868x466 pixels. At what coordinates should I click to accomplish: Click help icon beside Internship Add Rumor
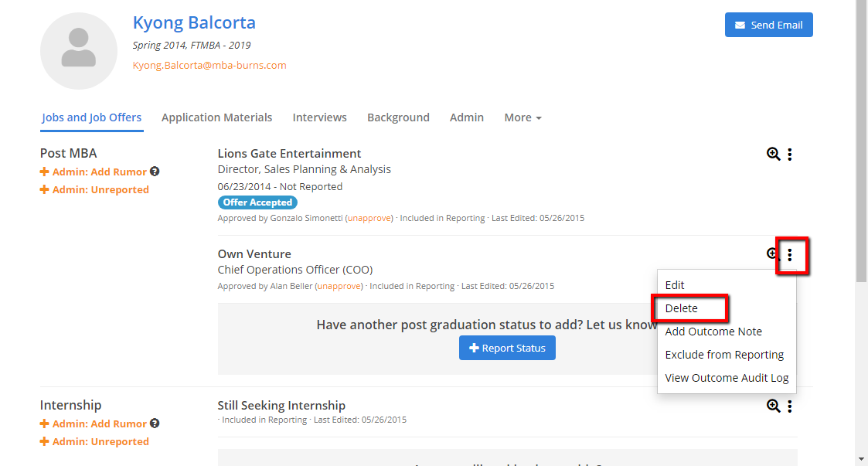click(x=155, y=423)
